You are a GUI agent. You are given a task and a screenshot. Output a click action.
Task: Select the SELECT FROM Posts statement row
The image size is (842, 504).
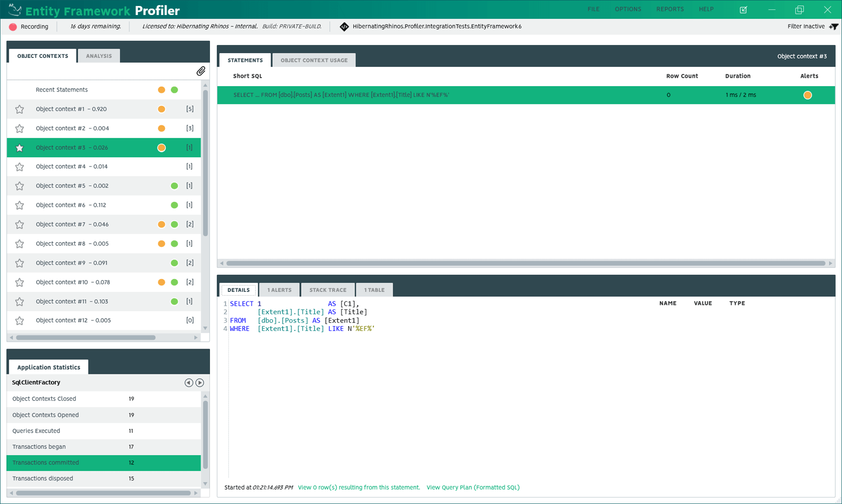pyautogui.click(x=526, y=95)
